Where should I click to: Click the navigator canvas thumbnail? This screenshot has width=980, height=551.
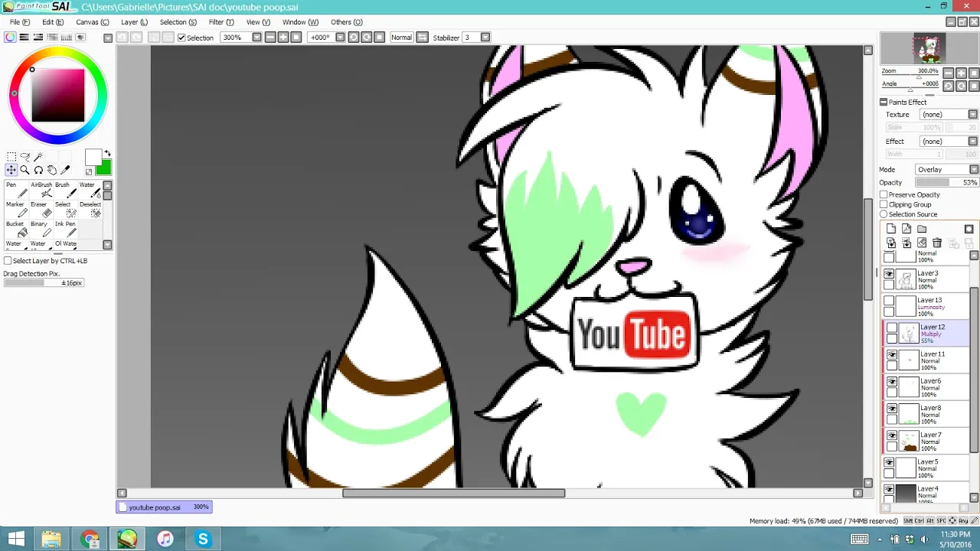[x=928, y=49]
